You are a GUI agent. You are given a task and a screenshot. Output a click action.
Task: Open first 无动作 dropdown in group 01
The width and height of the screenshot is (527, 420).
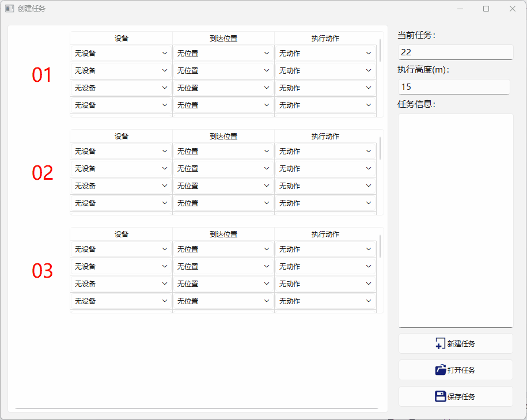click(x=325, y=53)
